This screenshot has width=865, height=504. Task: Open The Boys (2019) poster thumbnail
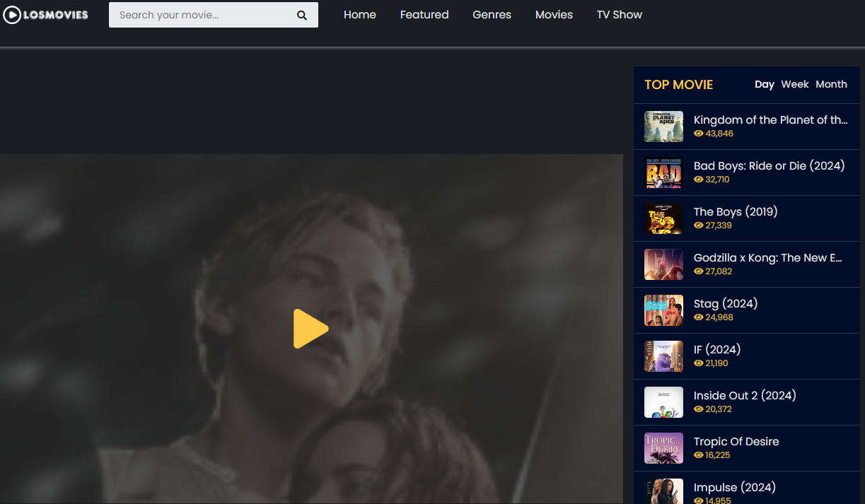tap(663, 218)
